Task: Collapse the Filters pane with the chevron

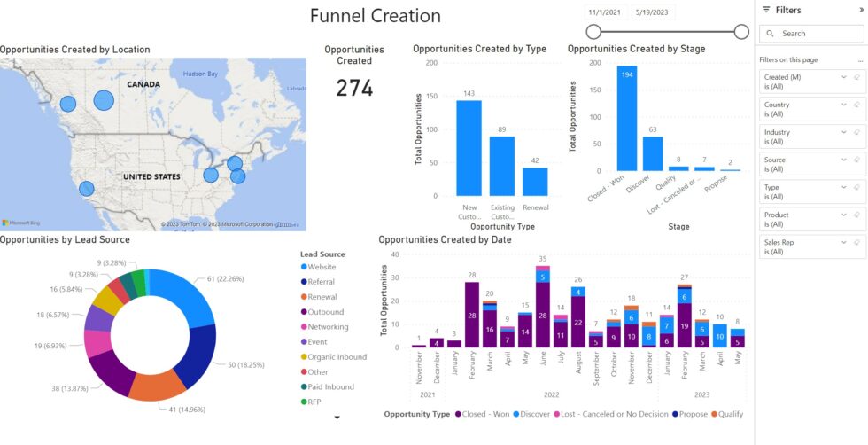Action: point(861,10)
